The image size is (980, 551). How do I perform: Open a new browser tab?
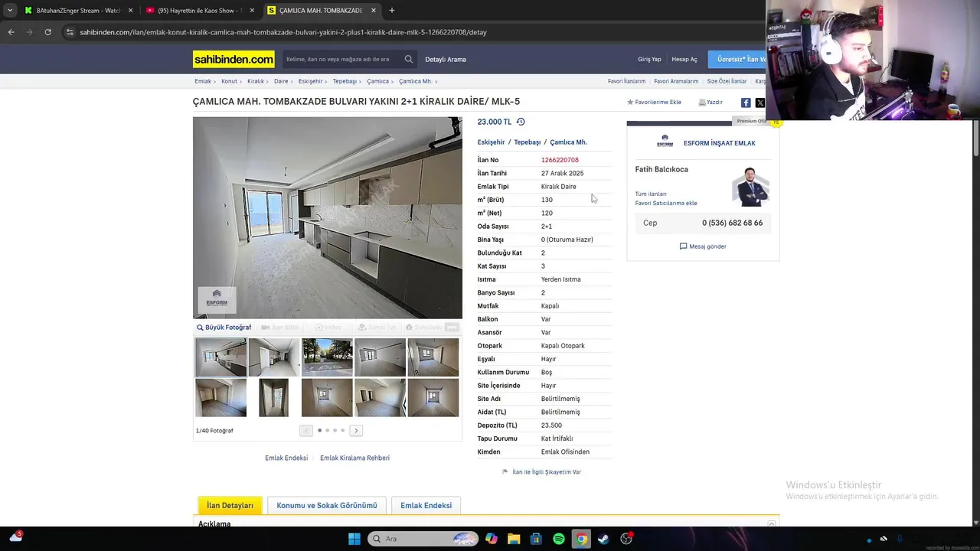click(392, 11)
